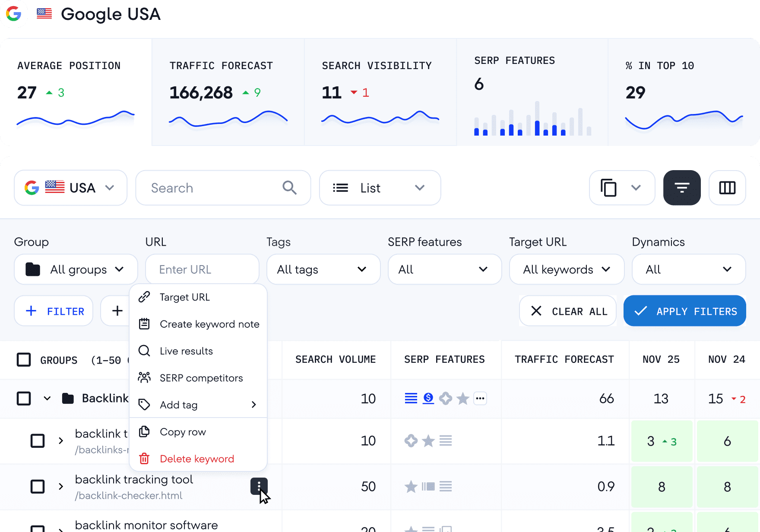The width and height of the screenshot is (760, 532).
Task: Expand the All groups dropdown
Action: [x=76, y=269]
